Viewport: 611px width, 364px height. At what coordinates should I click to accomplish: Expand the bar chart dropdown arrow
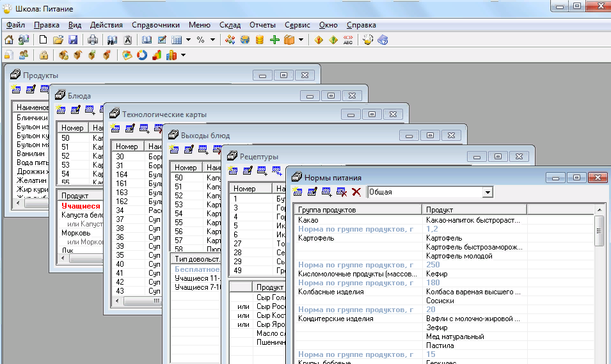click(x=184, y=55)
